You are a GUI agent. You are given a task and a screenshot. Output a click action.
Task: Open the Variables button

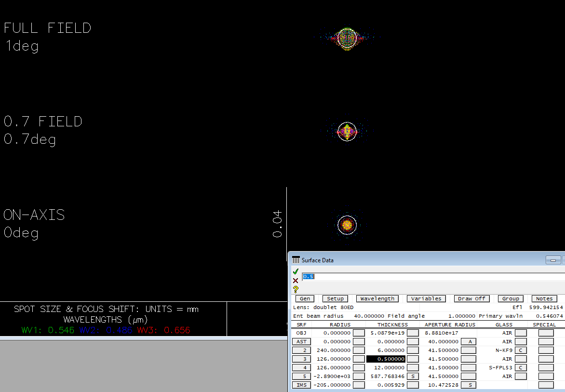[426, 298]
